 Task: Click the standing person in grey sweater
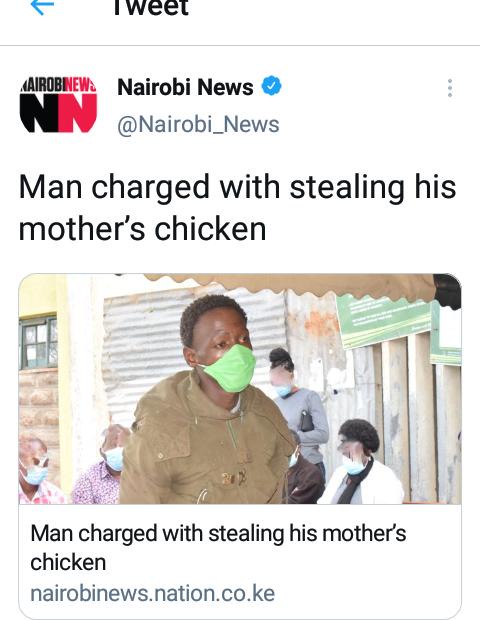pos(299,407)
